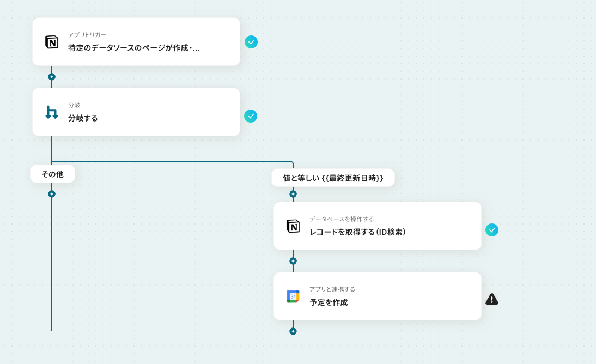Click the checkmark beside the 分岐する card
This screenshot has width=596, height=364.
click(x=251, y=116)
